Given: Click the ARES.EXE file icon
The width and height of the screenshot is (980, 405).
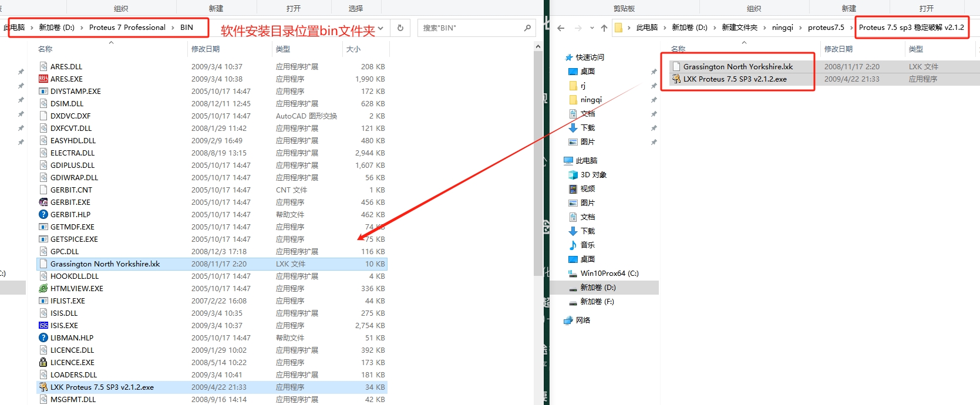Looking at the screenshot, I should [43, 79].
